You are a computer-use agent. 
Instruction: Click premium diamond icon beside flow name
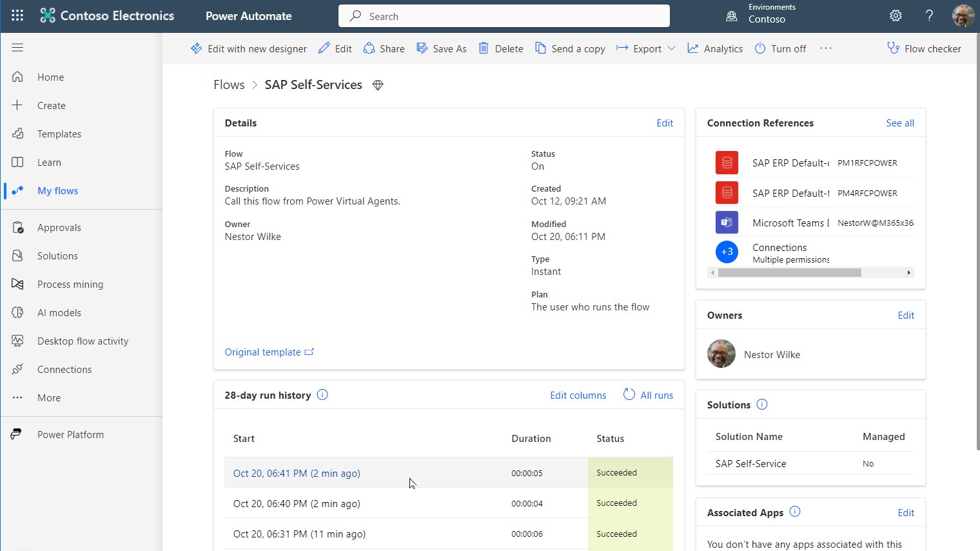(378, 85)
